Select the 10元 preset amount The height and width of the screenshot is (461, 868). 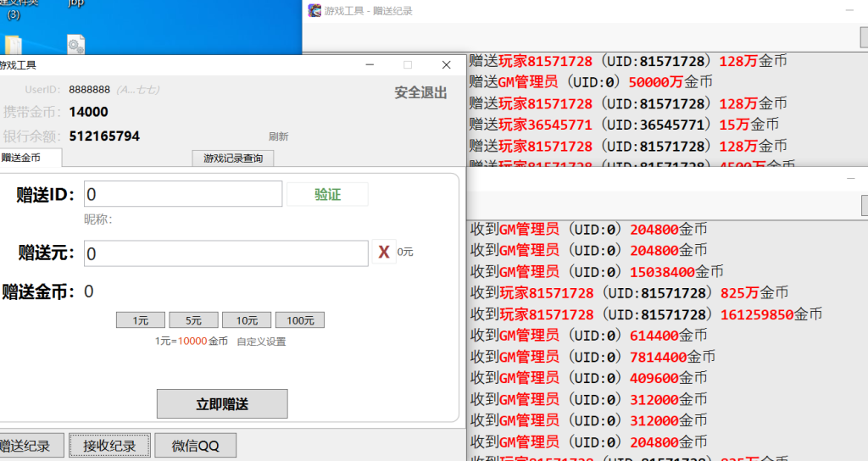coord(247,320)
